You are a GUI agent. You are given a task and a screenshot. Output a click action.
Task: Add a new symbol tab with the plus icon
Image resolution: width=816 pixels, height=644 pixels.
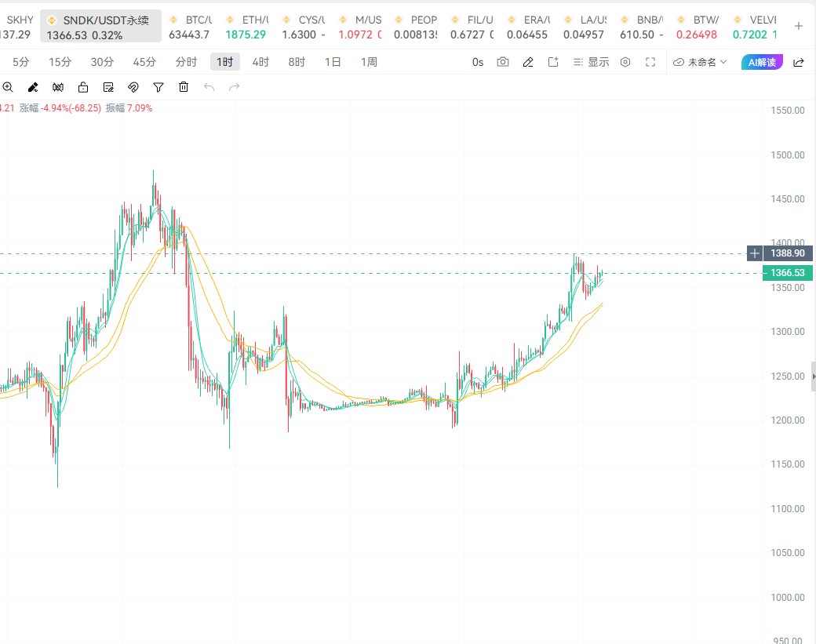click(x=798, y=26)
